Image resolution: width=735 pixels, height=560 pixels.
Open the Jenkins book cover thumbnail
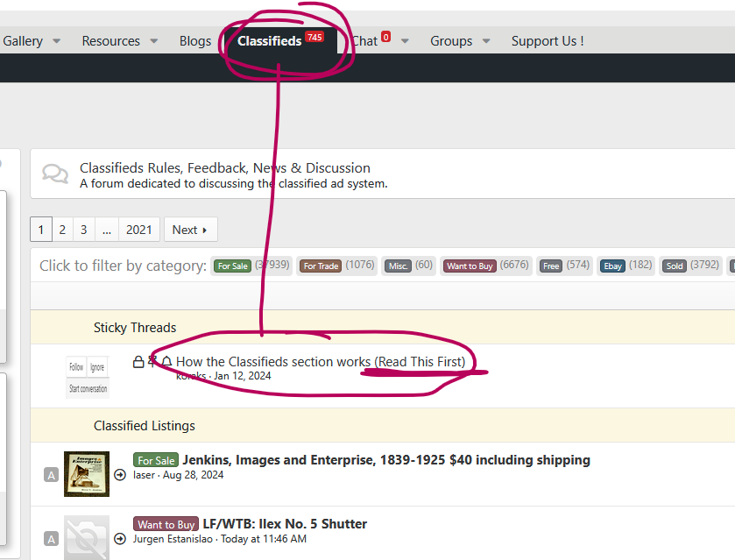tap(87, 474)
